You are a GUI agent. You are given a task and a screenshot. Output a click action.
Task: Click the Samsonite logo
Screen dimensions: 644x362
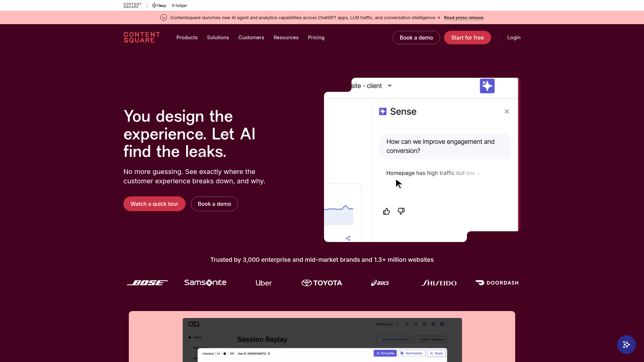click(205, 283)
